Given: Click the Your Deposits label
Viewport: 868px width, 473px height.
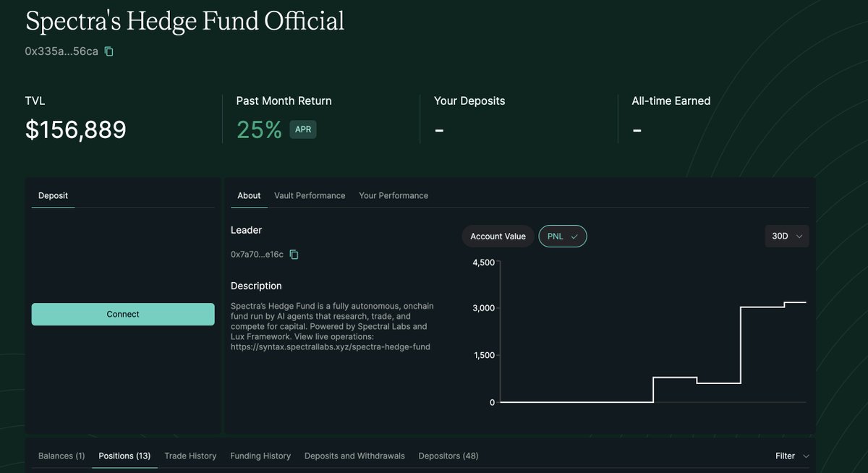Looking at the screenshot, I should (469, 101).
